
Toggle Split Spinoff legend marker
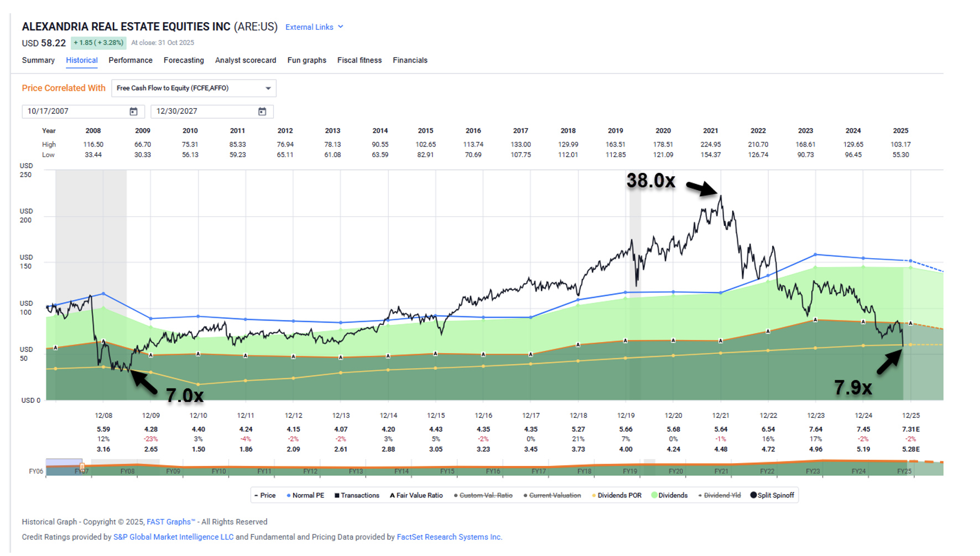tap(772, 496)
